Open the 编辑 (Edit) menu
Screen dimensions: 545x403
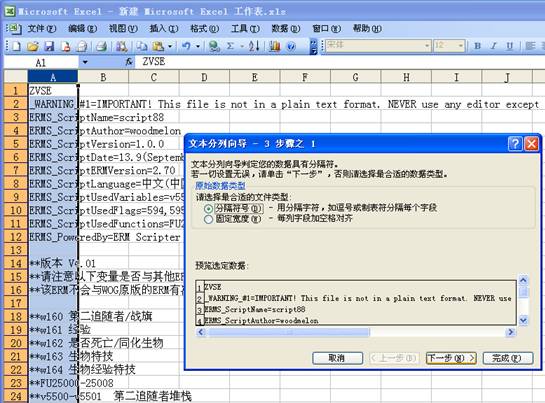(x=82, y=29)
